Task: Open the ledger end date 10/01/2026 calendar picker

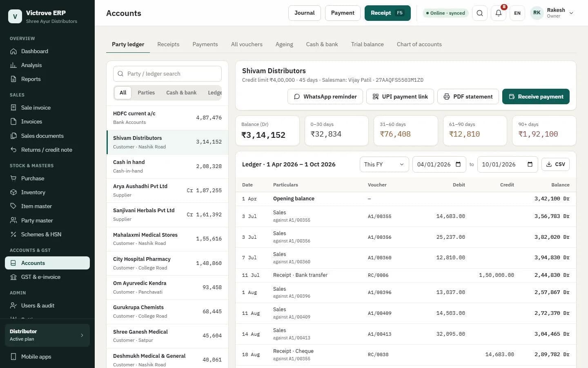Action: (x=530, y=164)
